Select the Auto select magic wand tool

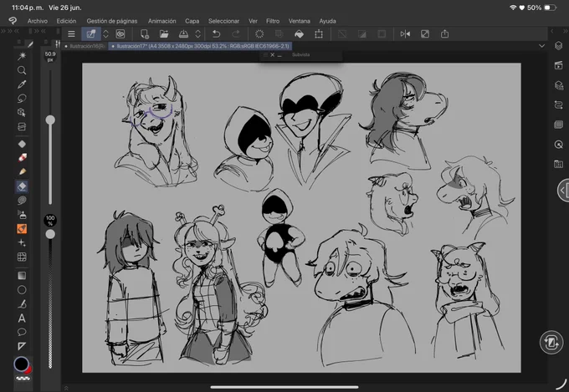22,56
